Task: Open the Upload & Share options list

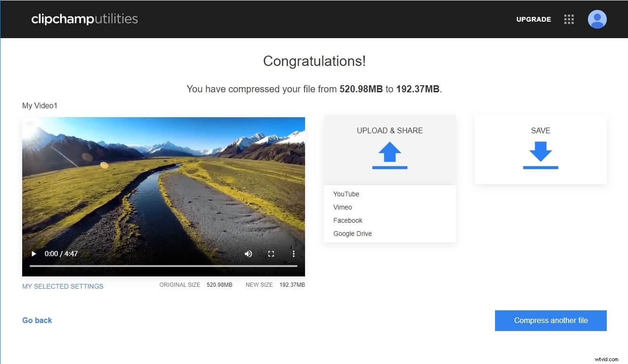Action: (x=389, y=130)
